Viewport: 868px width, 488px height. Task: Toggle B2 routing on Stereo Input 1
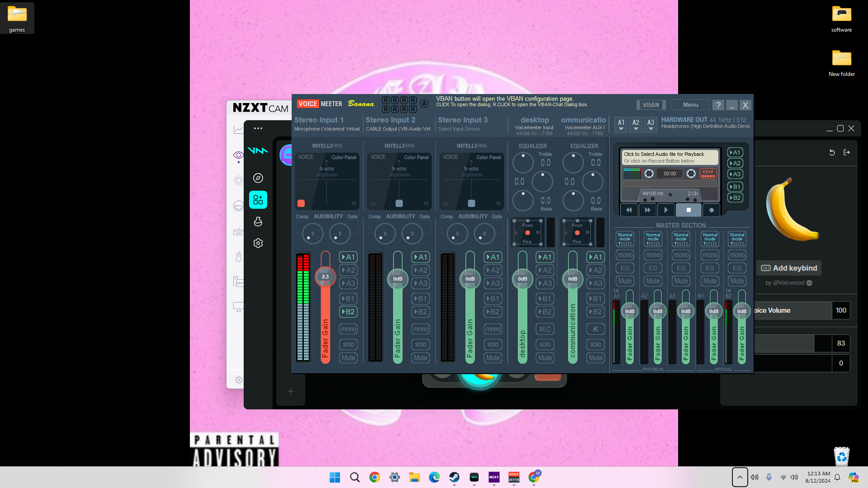pos(348,312)
